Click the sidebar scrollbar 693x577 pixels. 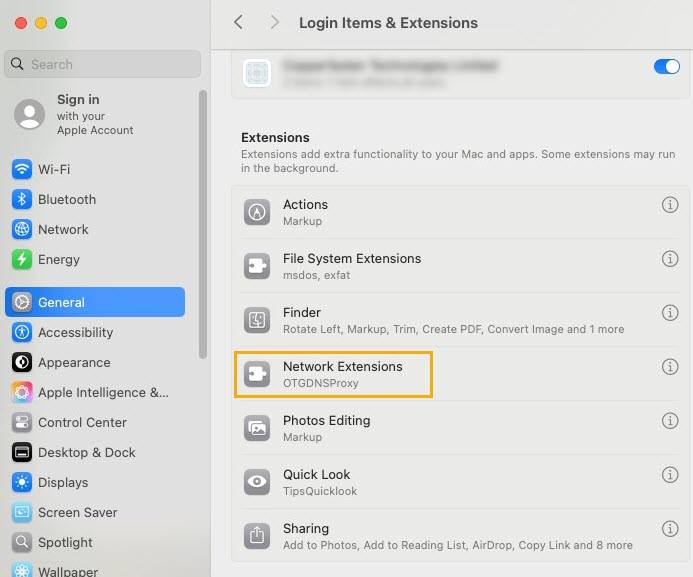(x=203, y=200)
